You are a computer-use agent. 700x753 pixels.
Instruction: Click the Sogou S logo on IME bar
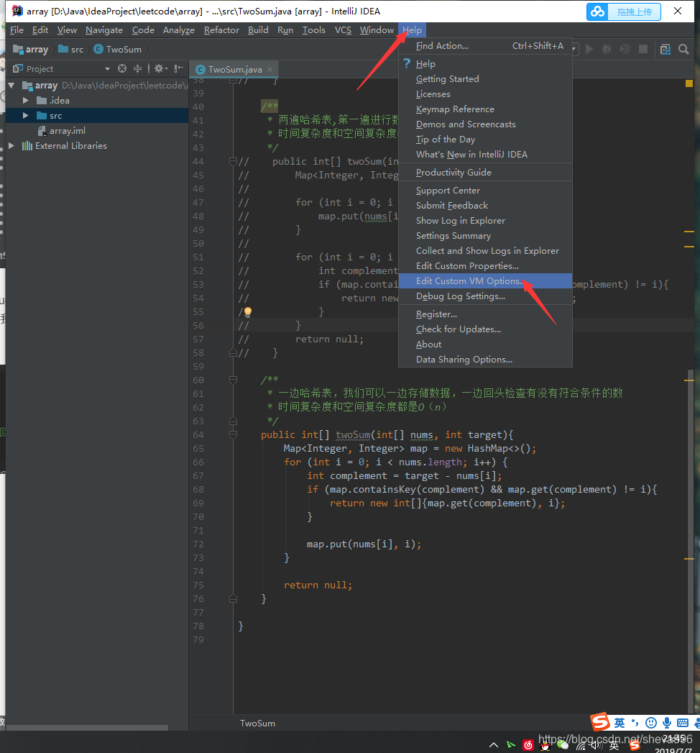coord(600,722)
